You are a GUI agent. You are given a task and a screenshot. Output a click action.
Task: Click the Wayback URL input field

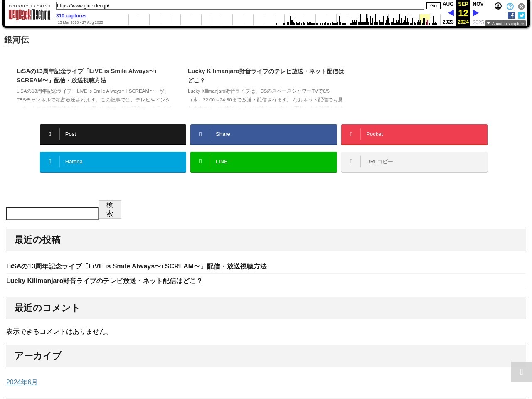coord(240,6)
